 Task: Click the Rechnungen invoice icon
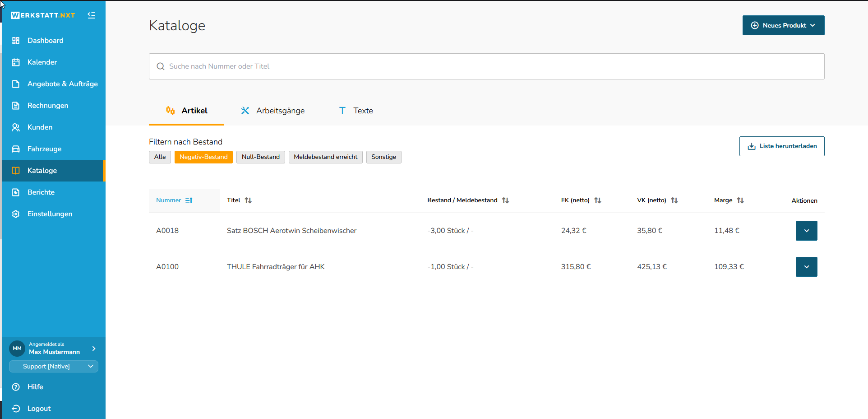(x=16, y=106)
